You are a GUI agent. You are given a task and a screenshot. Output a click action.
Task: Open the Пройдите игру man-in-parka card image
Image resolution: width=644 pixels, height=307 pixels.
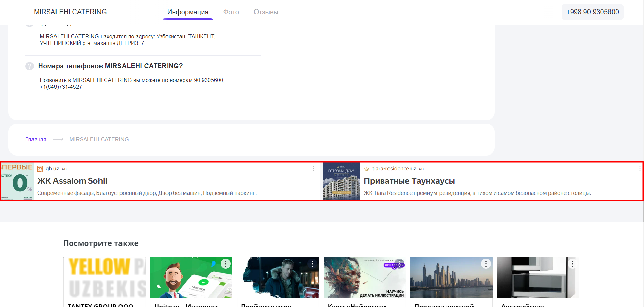(278, 278)
